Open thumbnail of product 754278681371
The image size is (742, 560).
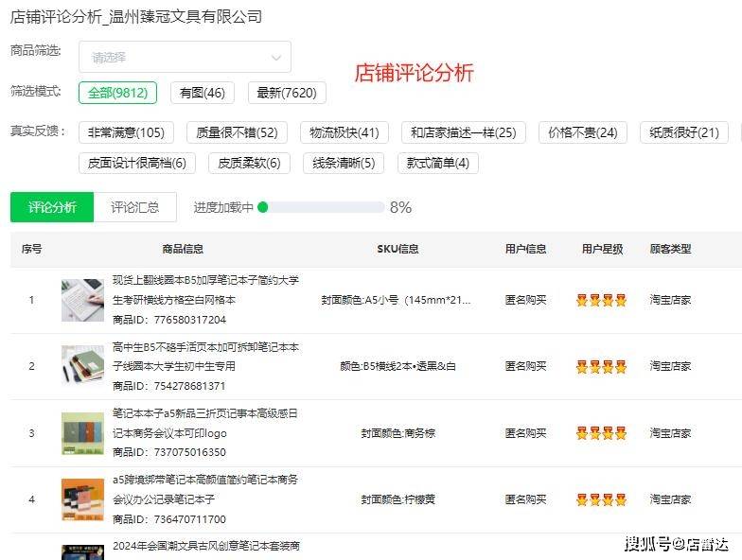coord(82,366)
